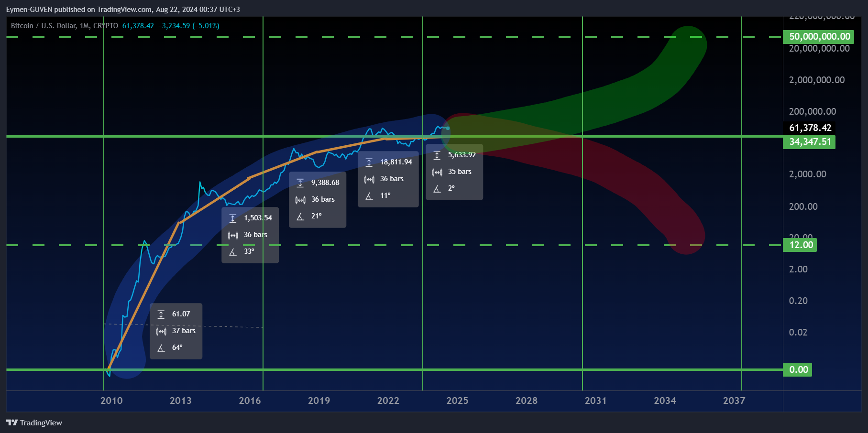Click the 61.07 height range icon
Image resolution: width=868 pixels, height=433 pixels.
point(161,314)
